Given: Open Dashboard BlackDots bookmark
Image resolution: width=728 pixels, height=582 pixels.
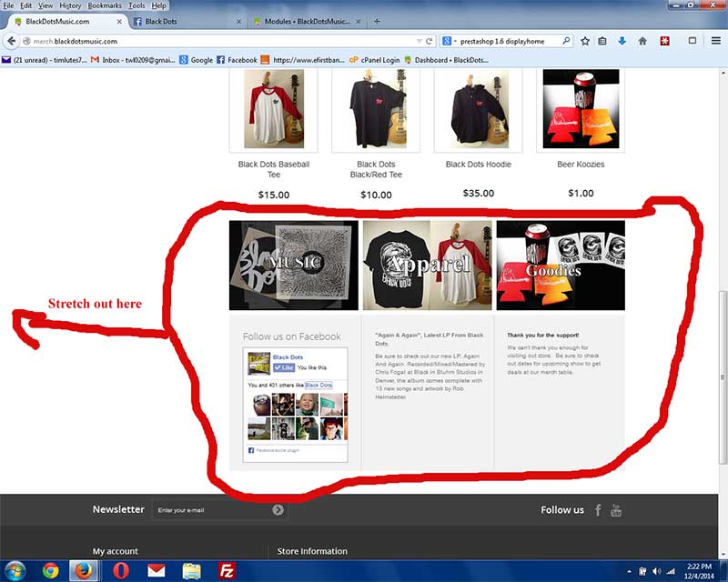Looking at the screenshot, I should (447, 60).
